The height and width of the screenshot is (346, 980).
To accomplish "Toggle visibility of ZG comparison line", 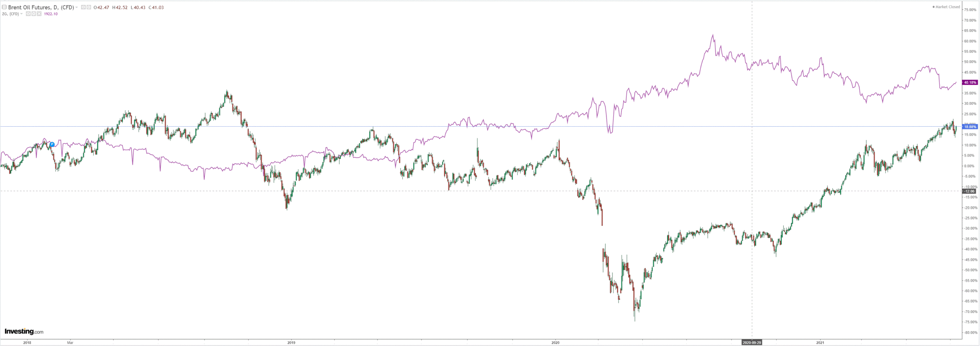I will click(28, 14).
